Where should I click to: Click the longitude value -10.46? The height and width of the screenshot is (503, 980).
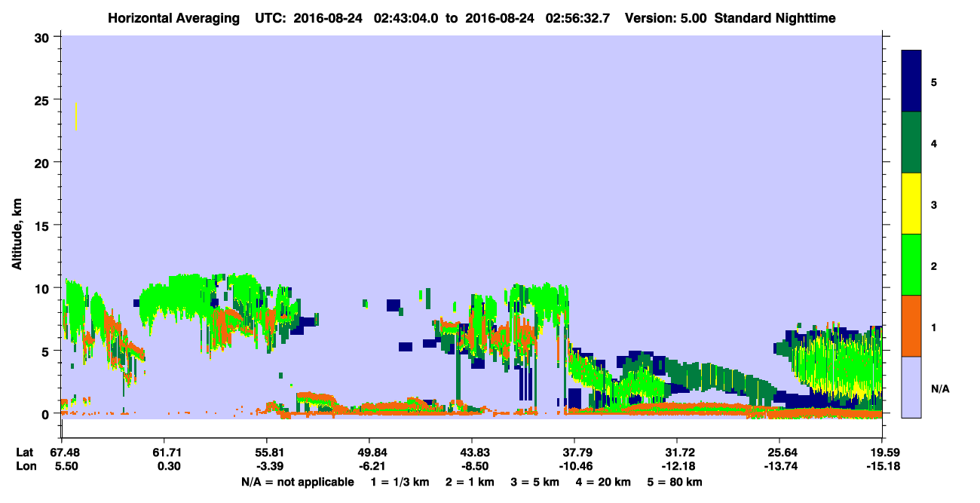574,467
